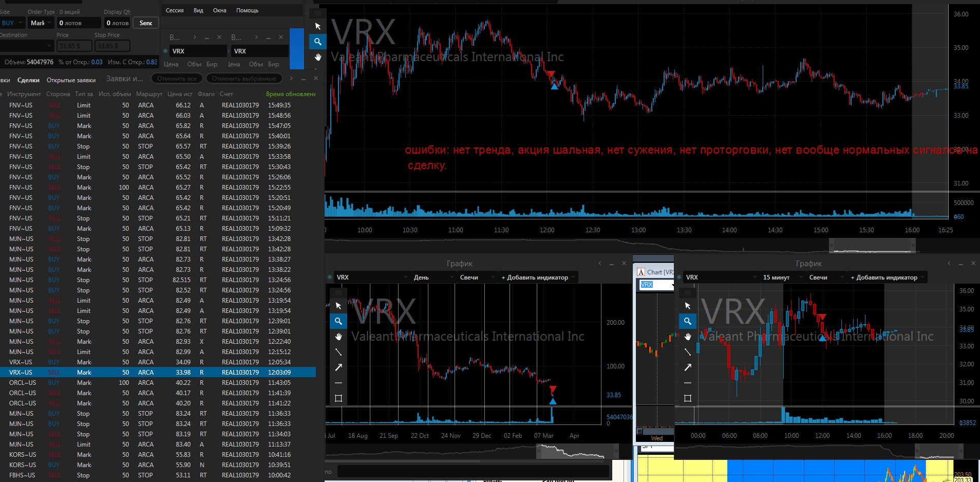Toggle link radio button of first VRX quote panel
The width and height of the screenshot is (980, 482).
(x=165, y=51)
